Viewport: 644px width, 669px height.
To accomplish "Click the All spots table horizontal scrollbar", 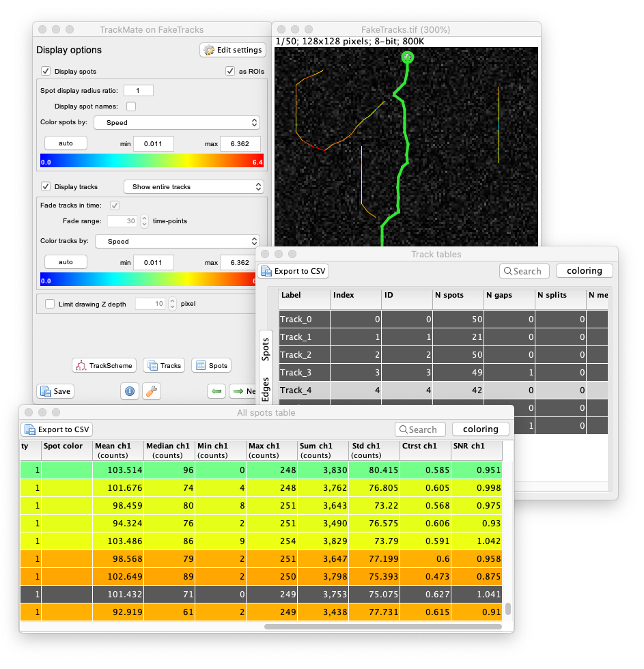I will click(383, 627).
